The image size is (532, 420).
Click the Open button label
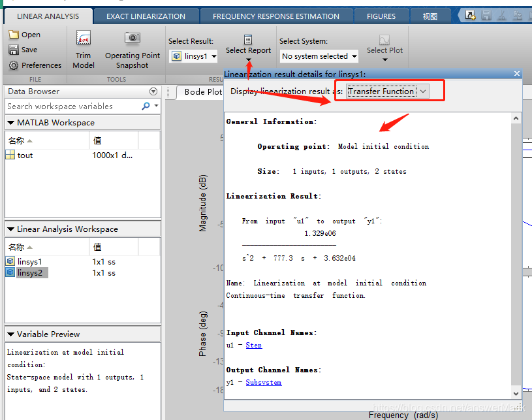pos(31,35)
